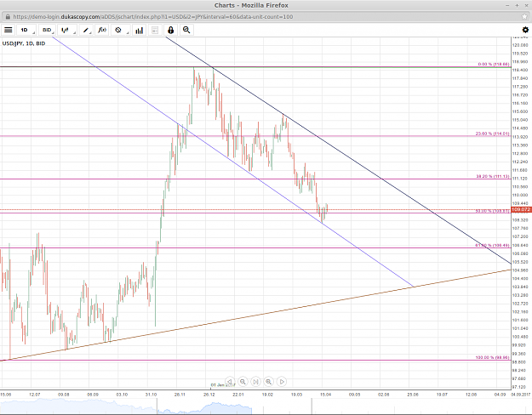532x415 pixels.
Task: Toggle the padlock chart lock button
Action: 170,30
